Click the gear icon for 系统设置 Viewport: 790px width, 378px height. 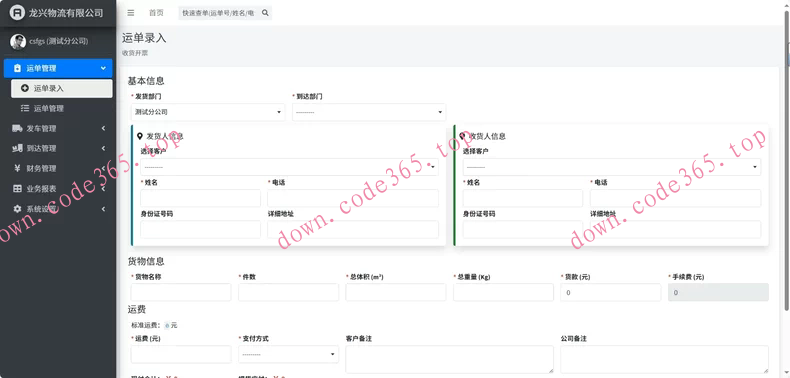coord(18,209)
